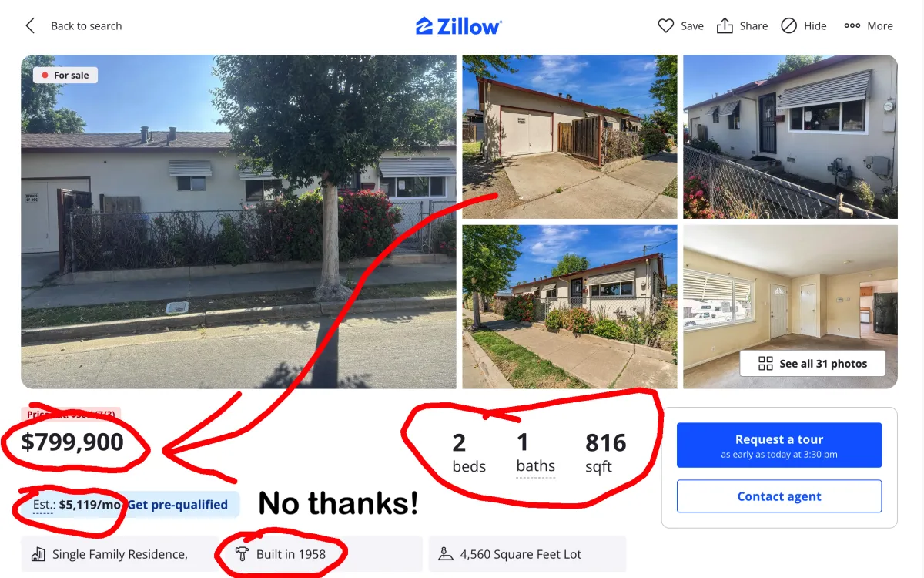Screen dimensions: 924x578
Task: Click Back to search link
Action: pos(86,26)
